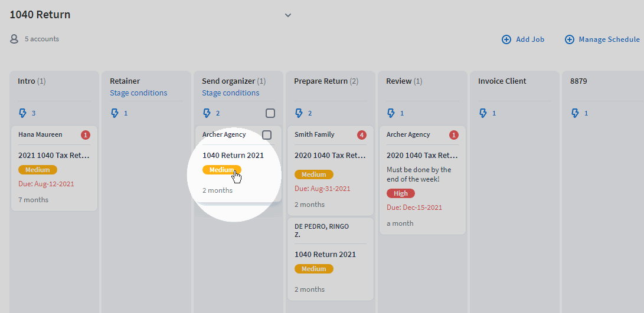Expand the 1040 Return pipeline dropdown
644x313 pixels.
pos(288,15)
